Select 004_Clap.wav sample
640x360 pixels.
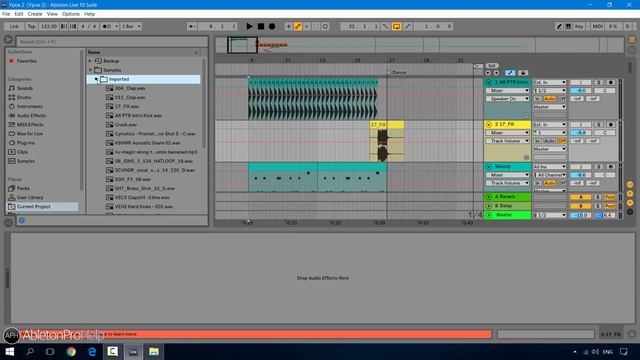click(130, 88)
